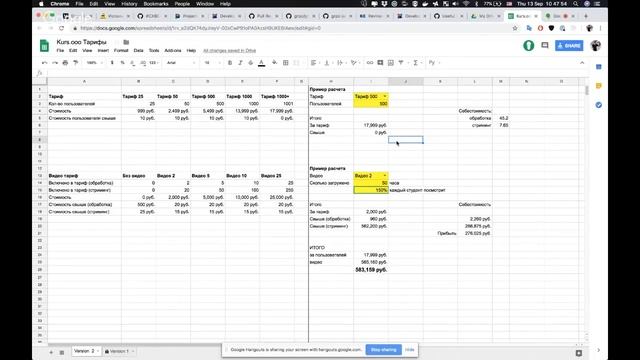Click the blue Share button
This screenshot has height=360, width=640.
point(569,46)
